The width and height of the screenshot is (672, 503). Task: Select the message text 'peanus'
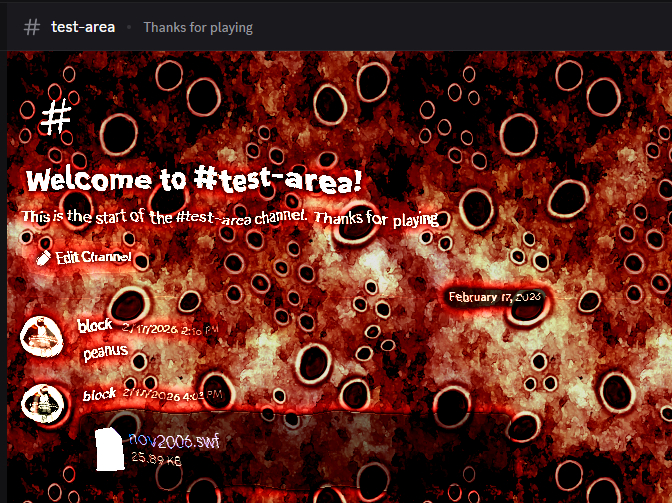click(105, 352)
